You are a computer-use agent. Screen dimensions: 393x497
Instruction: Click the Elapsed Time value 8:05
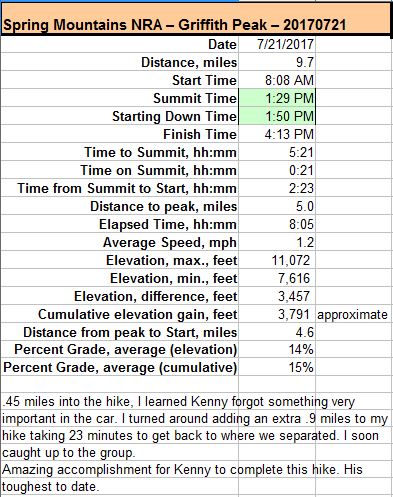[277, 224]
